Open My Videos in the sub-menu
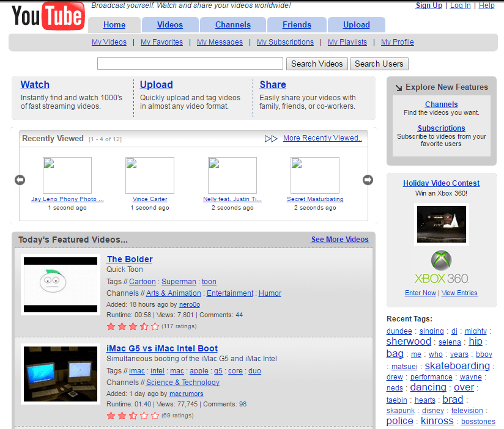 click(x=109, y=42)
